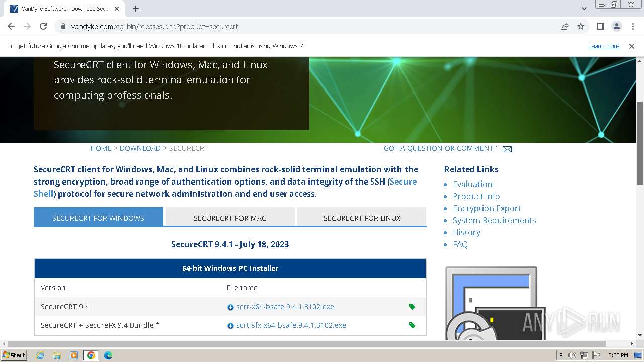
Task: Open File Explorer from the taskbar
Action: click(57, 355)
